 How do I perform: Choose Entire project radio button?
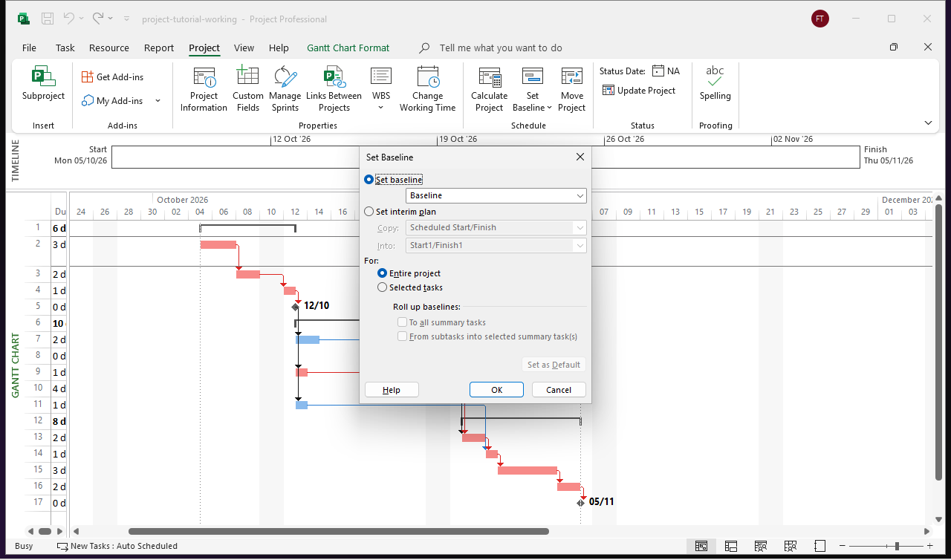[x=383, y=273]
